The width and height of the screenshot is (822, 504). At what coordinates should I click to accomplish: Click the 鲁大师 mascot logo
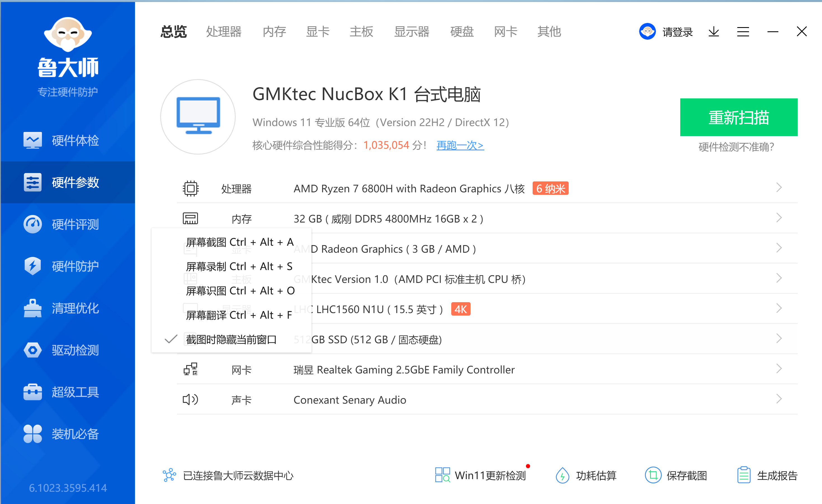point(68,35)
